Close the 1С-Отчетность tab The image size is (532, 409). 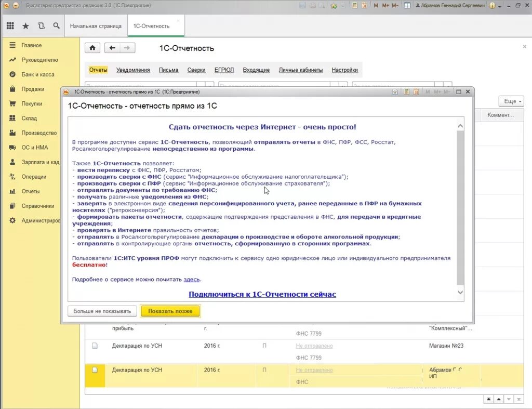tap(178, 21)
